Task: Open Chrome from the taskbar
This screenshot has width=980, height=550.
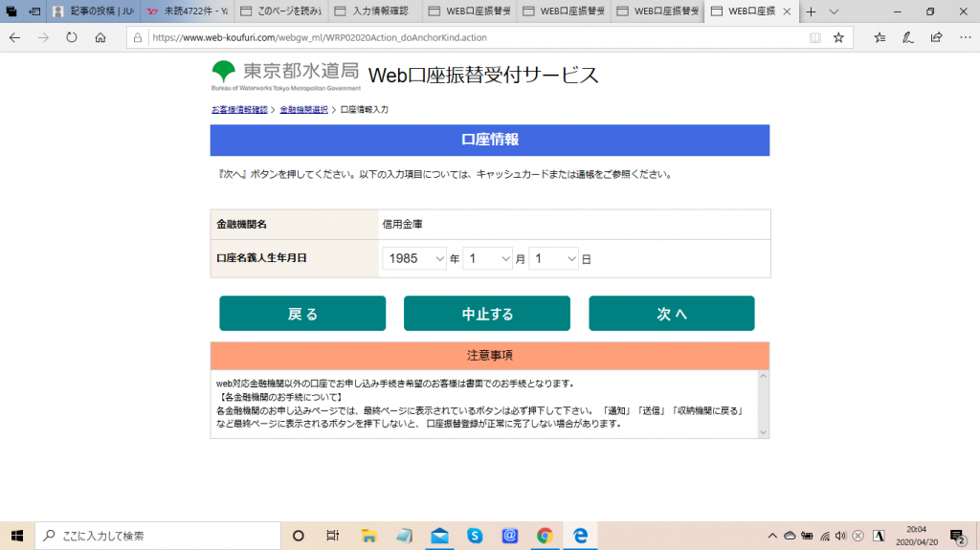Action: click(x=544, y=536)
